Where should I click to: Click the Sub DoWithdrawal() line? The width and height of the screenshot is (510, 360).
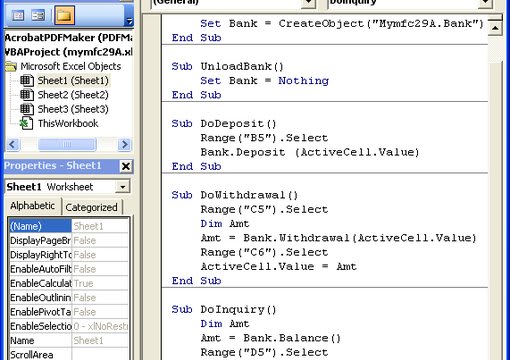point(235,195)
